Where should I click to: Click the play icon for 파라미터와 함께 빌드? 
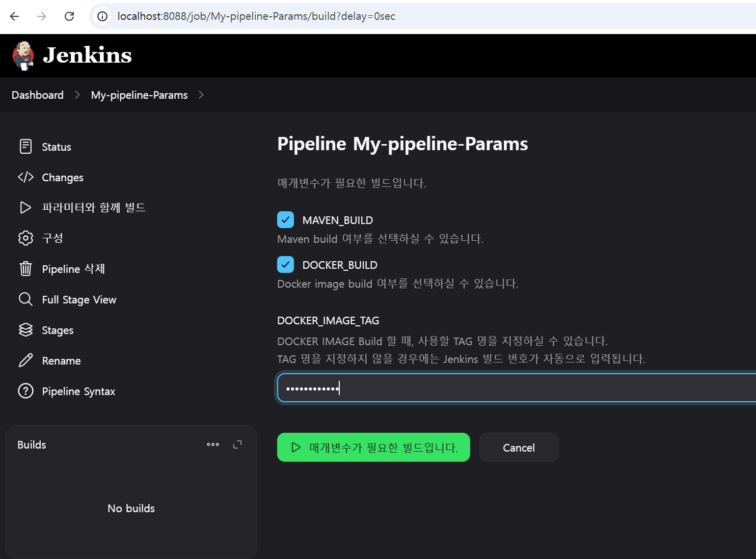(x=25, y=208)
